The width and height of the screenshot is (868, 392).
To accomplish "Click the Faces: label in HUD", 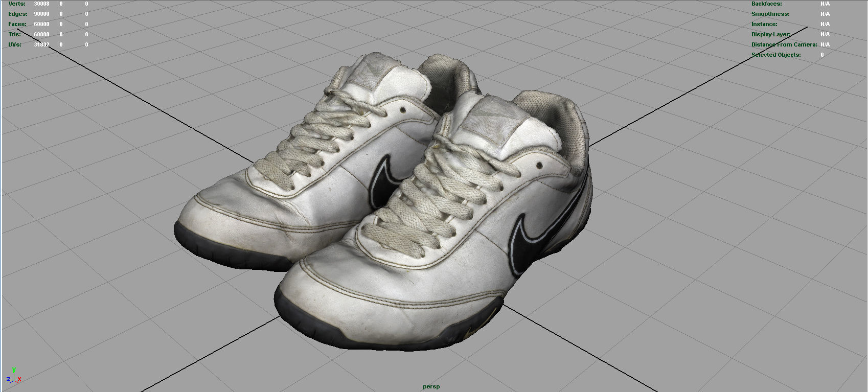I will (17, 24).
